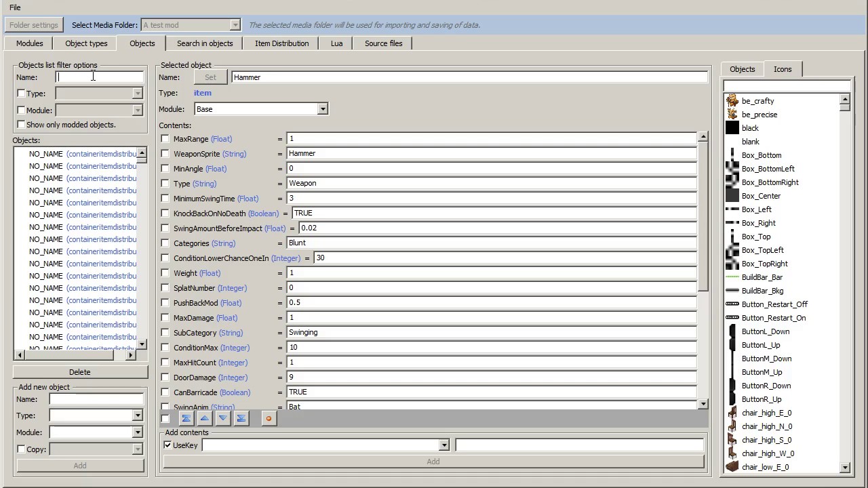Tick the WeaponSprite row checkbox
Viewport: 868px width, 488px height.
(165, 154)
